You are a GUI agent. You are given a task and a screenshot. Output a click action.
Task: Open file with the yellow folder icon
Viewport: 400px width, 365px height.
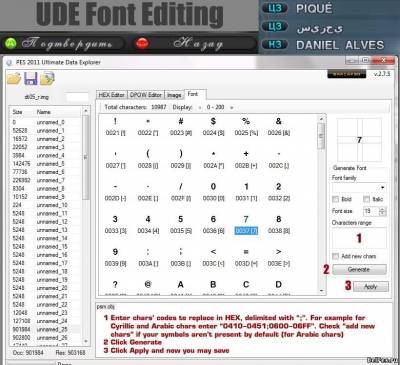click(x=14, y=79)
